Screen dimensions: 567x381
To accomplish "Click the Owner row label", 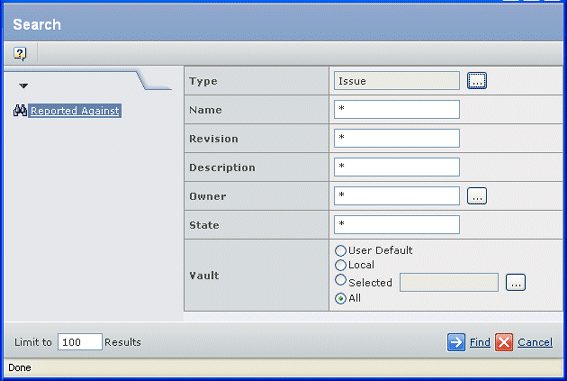I will tap(208, 196).
